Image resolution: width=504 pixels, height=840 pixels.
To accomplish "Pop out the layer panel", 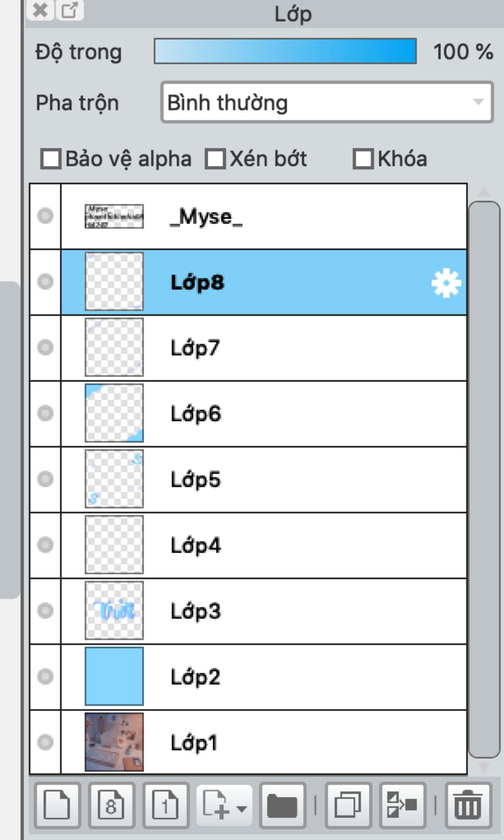I will pos(69,10).
